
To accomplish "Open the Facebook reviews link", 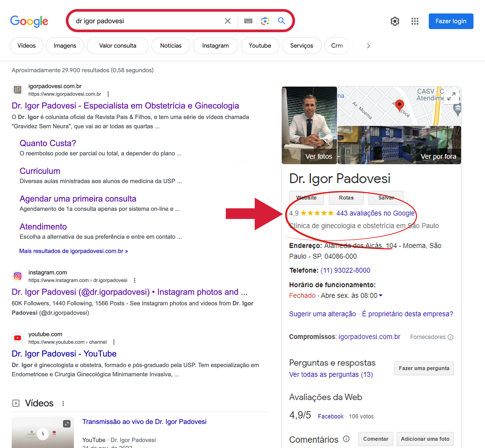I will click(330, 416).
